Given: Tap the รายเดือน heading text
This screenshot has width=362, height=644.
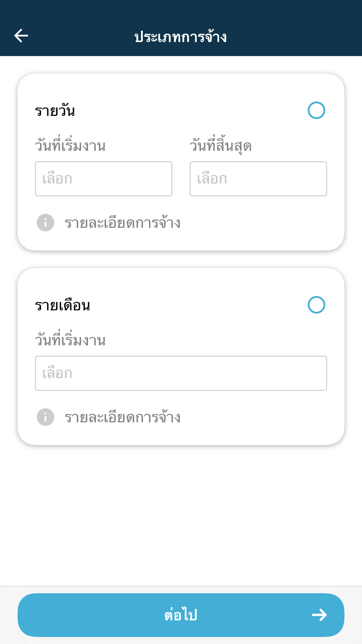Looking at the screenshot, I should pyautogui.click(x=63, y=305).
